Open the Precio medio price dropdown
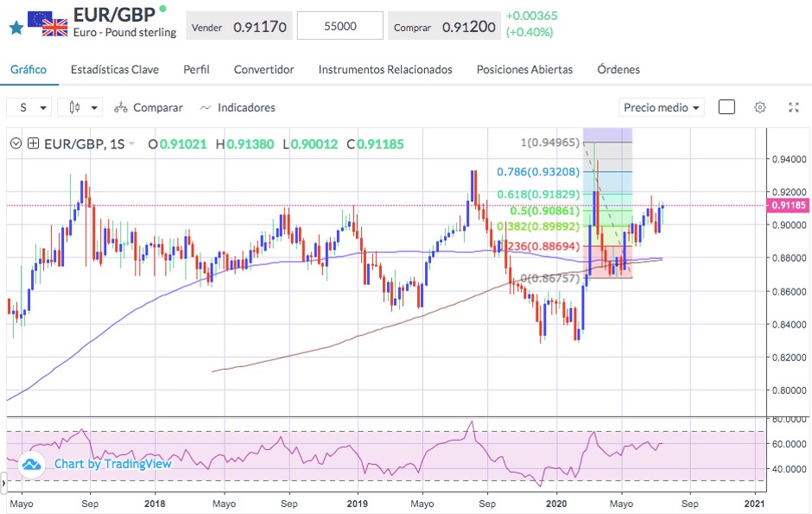Viewport: 812px width, 514px height. pyautogui.click(x=662, y=108)
